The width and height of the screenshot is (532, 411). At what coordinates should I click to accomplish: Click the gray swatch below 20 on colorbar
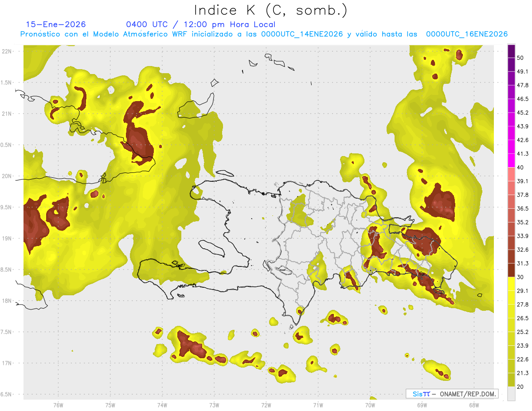511,393
